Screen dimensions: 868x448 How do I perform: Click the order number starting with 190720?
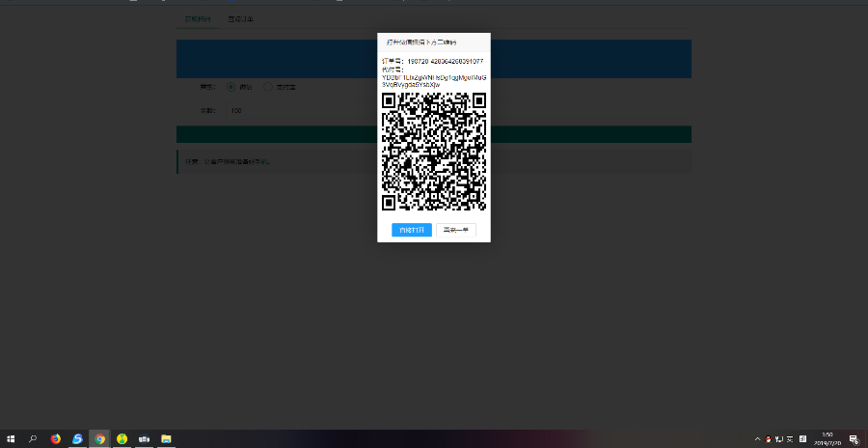[x=445, y=61]
